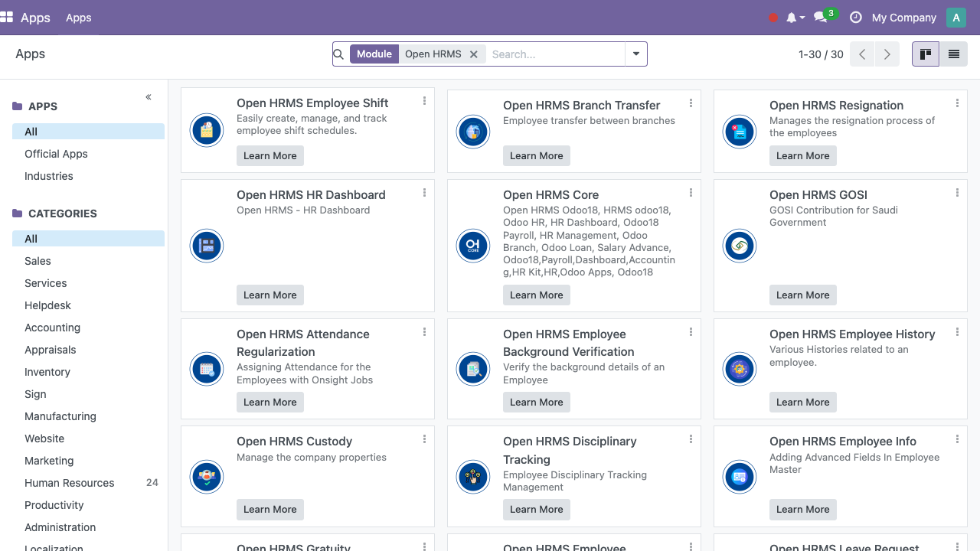The height and width of the screenshot is (551, 980).
Task: Open the home apps grid menu icon
Action: (7, 17)
